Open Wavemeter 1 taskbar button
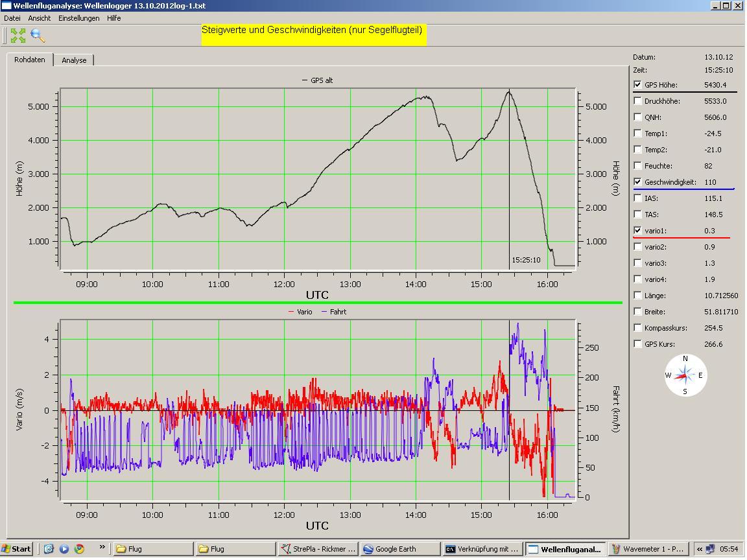Screen dimensions: 747x560 point(647,549)
